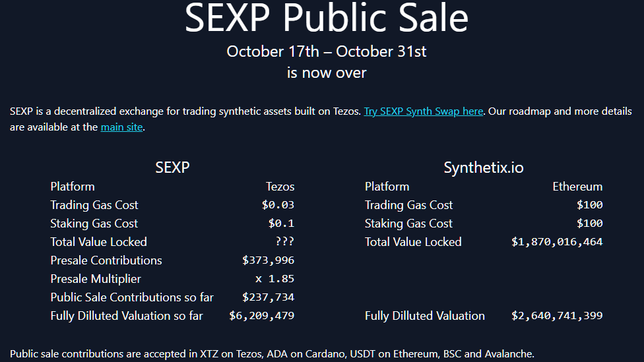The height and width of the screenshot is (362, 644).
Task: Select Synthetix Fully Diluted Valuation $2,640,741,399
Action: coord(557,316)
